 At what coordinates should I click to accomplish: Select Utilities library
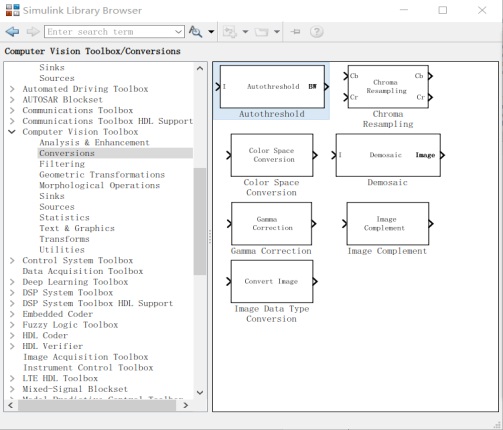(x=62, y=250)
